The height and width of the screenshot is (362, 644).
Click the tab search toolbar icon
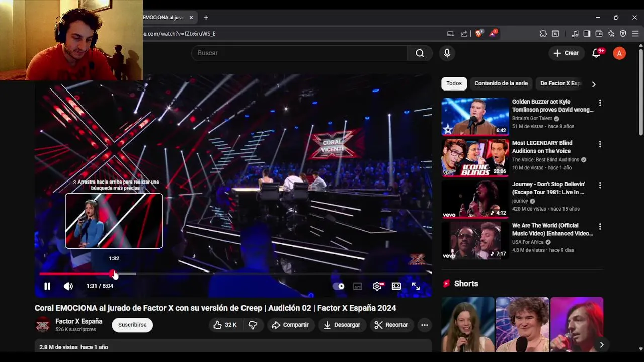click(x=555, y=34)
